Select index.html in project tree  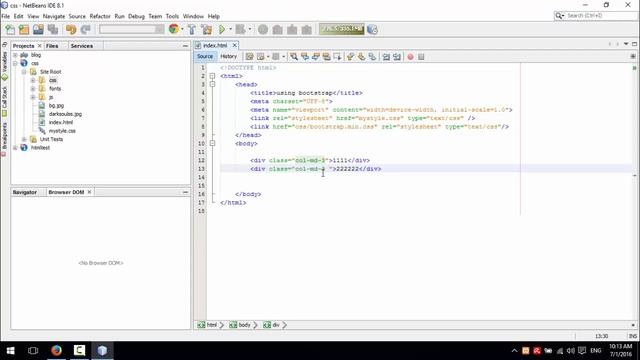coord(61,122)
